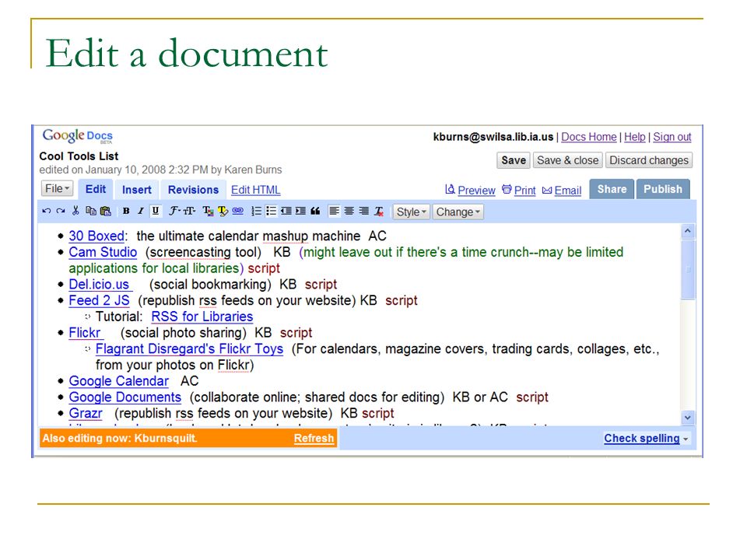Viewport: 747px width, 560px height.
Task: Open the Share tab
Action: coord(612,189)
